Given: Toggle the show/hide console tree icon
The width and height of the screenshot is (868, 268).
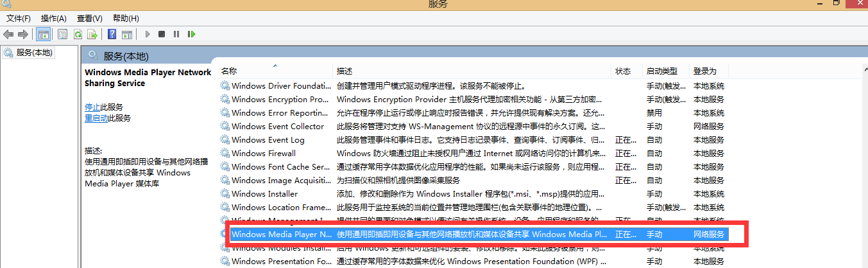Looking at the screenshot, I should point(44,34).
